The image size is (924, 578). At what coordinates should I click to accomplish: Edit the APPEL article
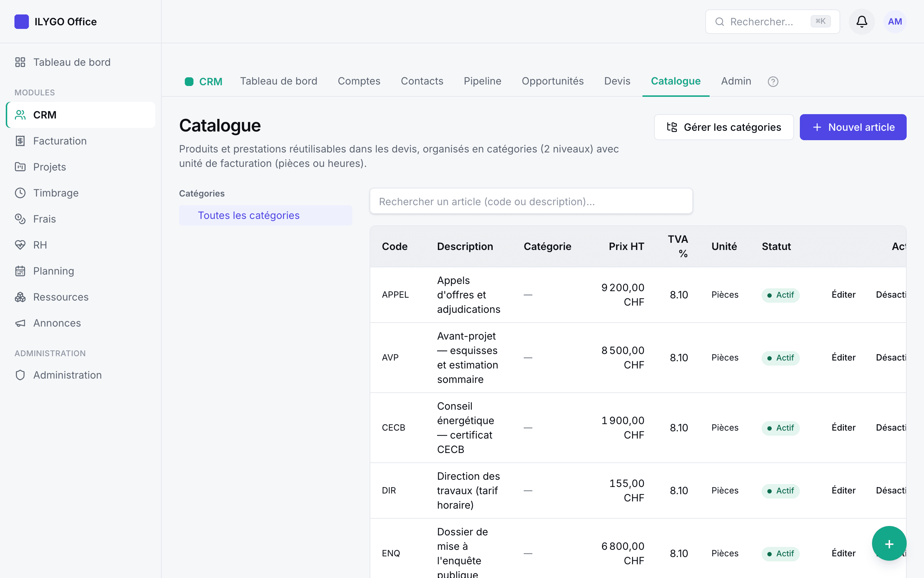844,295
